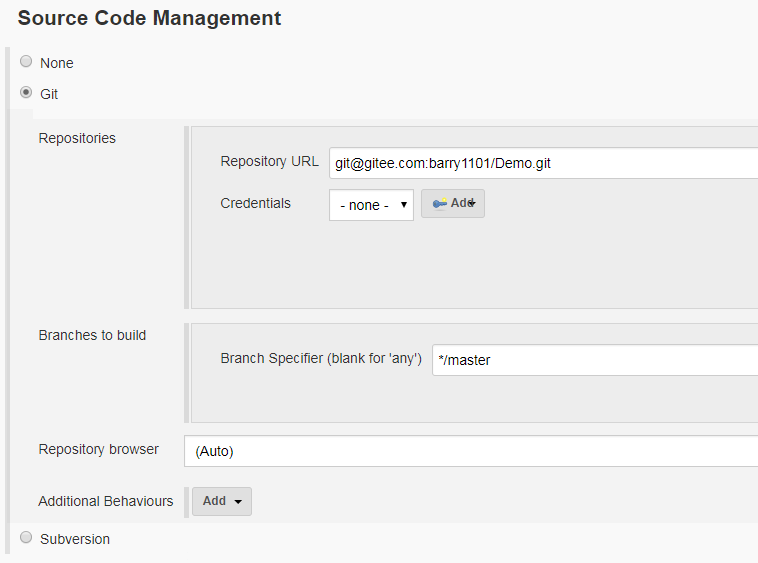This screenshot has height=563, width=758.
Task: Click the Repositories section label
Action: (x=77, y=138)
